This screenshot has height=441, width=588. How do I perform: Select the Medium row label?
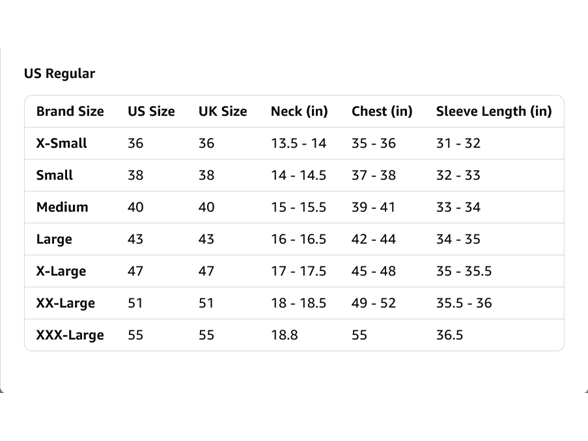(x=62, y=207)
